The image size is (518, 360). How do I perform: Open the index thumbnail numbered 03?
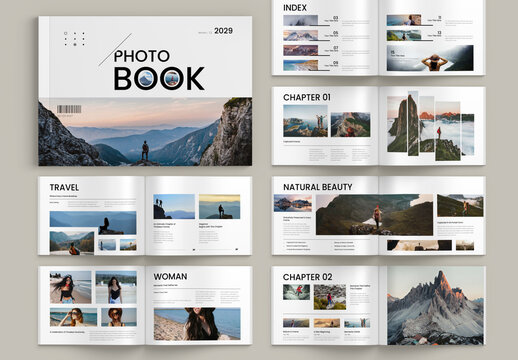300,20
